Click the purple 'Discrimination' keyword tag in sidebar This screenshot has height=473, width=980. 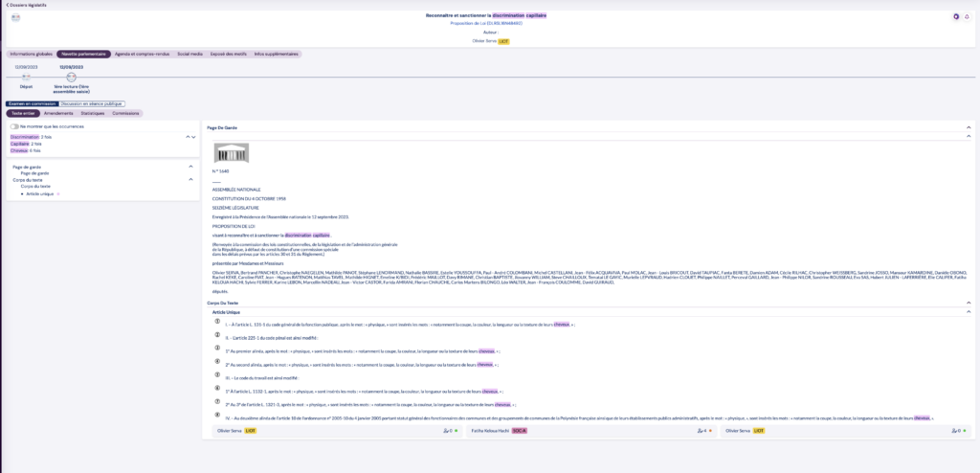pyautogui.click(x=25, y=137)
